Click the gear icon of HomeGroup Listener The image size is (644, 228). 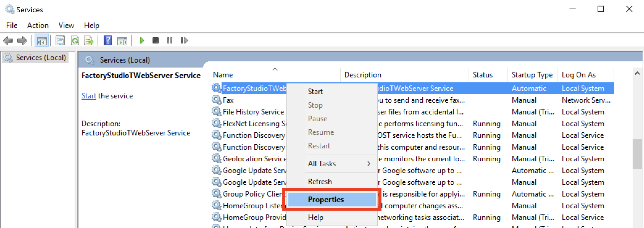(217, 205)
